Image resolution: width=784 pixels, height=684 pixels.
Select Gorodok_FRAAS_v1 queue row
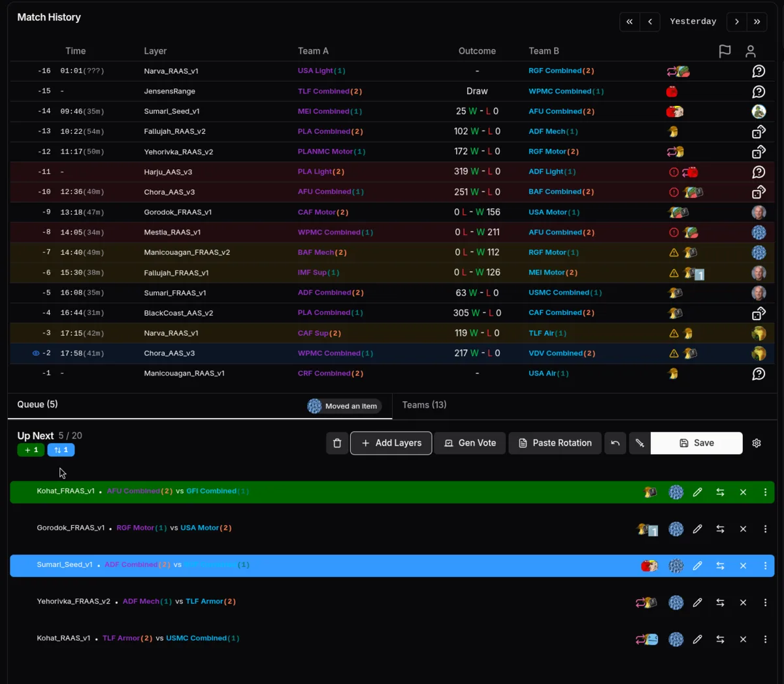point(392,529)
